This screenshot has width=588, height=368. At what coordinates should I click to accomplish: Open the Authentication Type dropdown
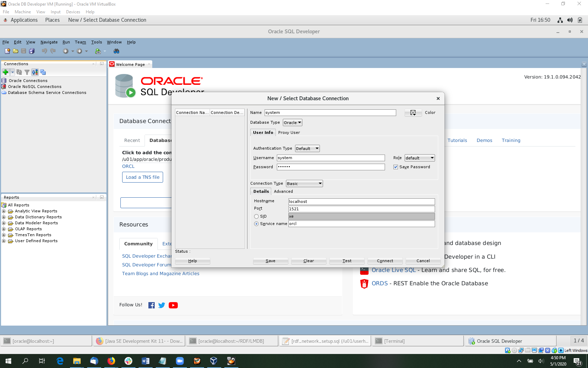tap(307, 149)
